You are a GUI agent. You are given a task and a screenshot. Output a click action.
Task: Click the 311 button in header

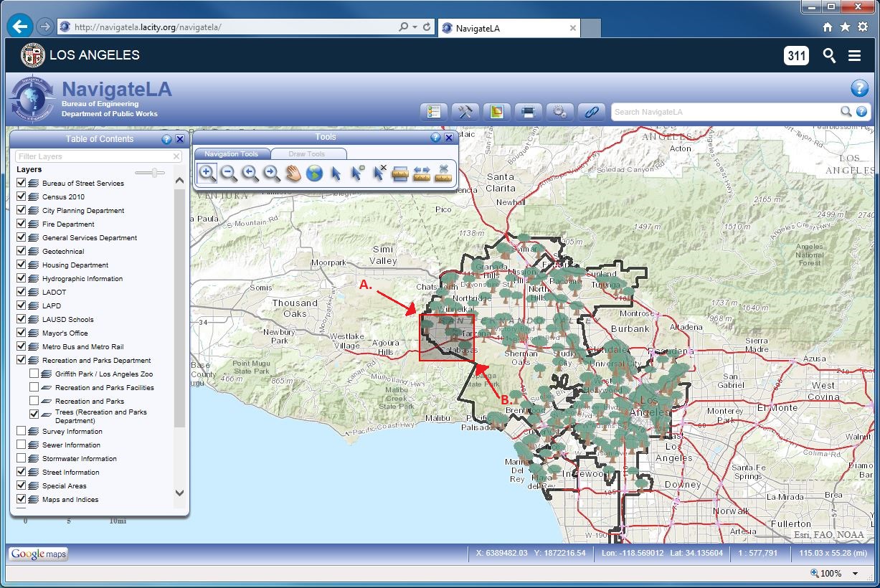coord(796,55)
